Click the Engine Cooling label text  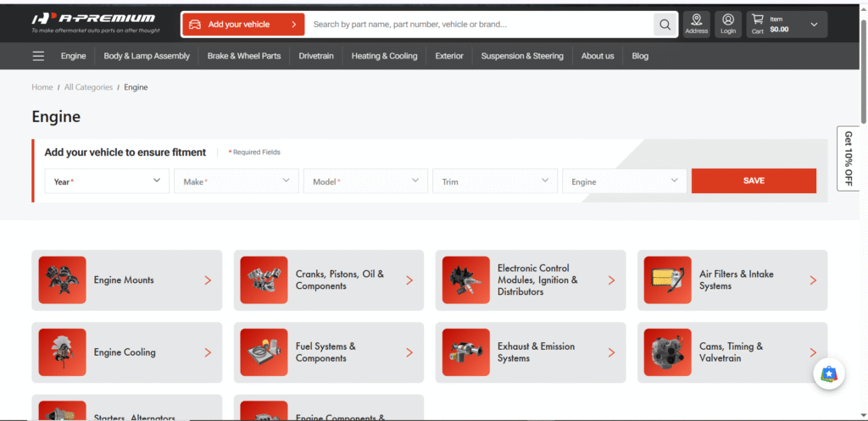pos(125,352)
